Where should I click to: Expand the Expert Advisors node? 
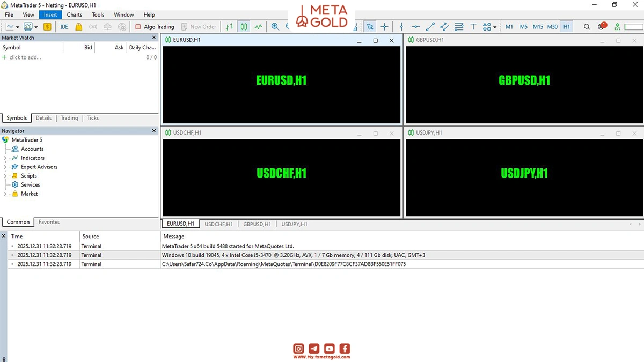[5, 167]
